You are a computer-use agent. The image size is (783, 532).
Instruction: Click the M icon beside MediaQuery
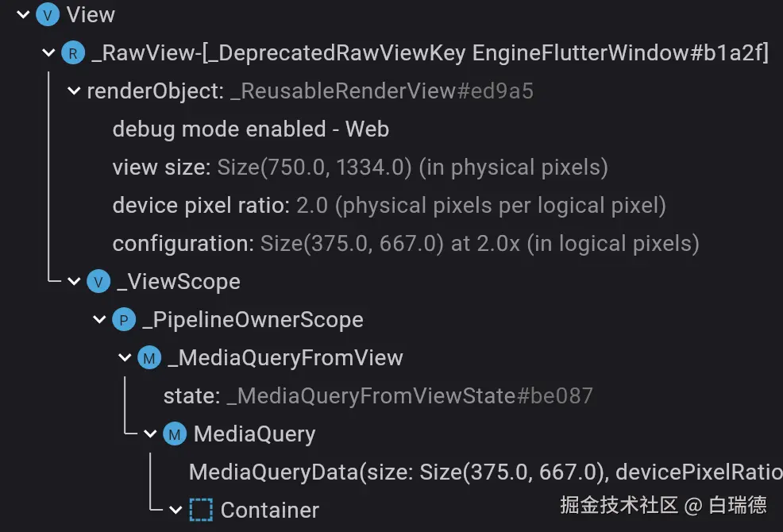[175, 434]
